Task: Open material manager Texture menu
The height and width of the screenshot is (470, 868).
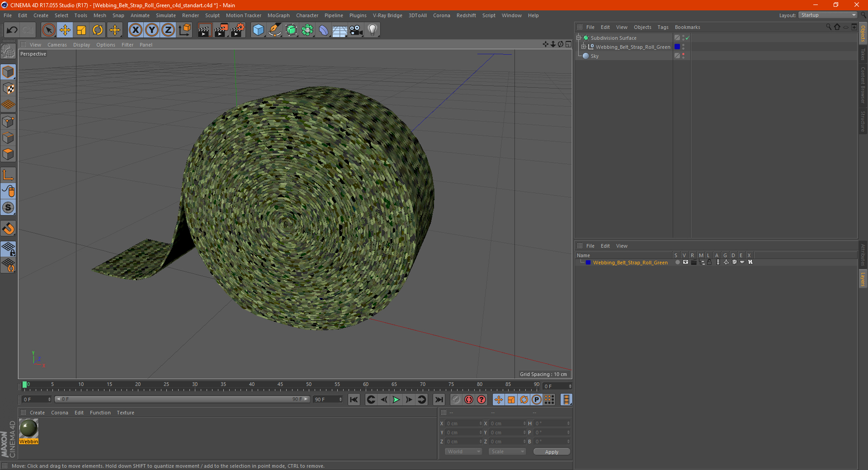Action: [125, 413]
